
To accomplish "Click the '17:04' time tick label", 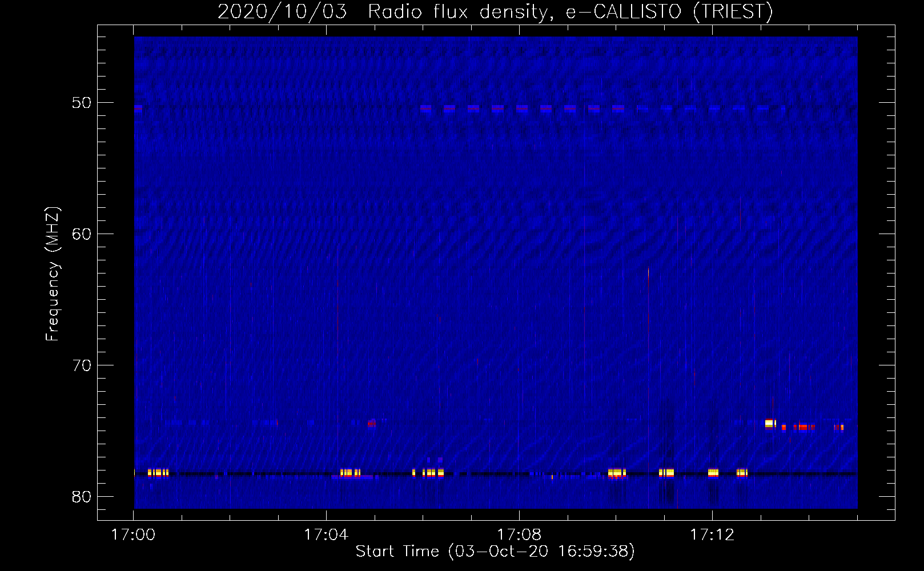I will pos(326,535).
